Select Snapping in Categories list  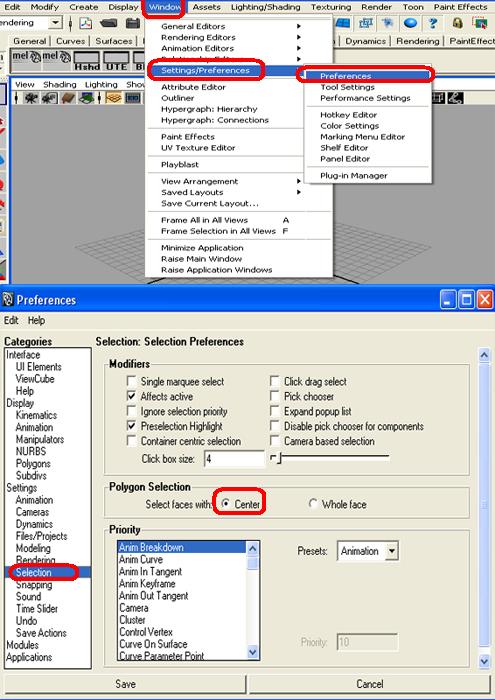34,584
